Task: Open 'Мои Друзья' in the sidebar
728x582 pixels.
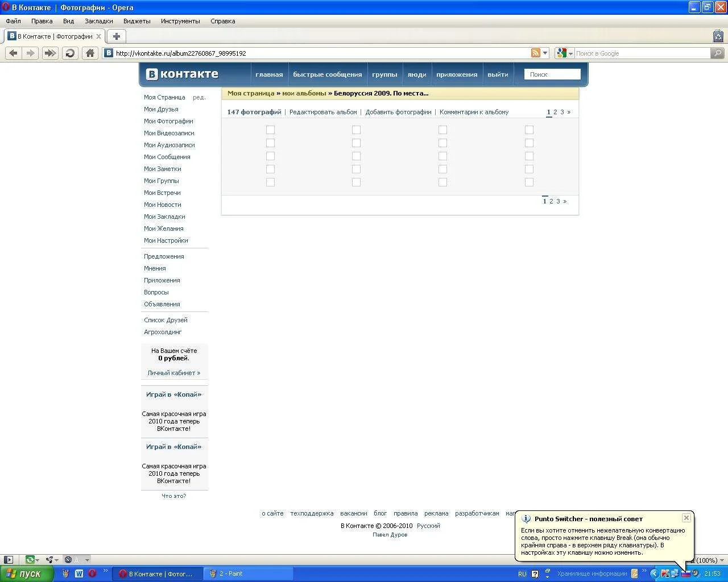Action: point(161,109)
